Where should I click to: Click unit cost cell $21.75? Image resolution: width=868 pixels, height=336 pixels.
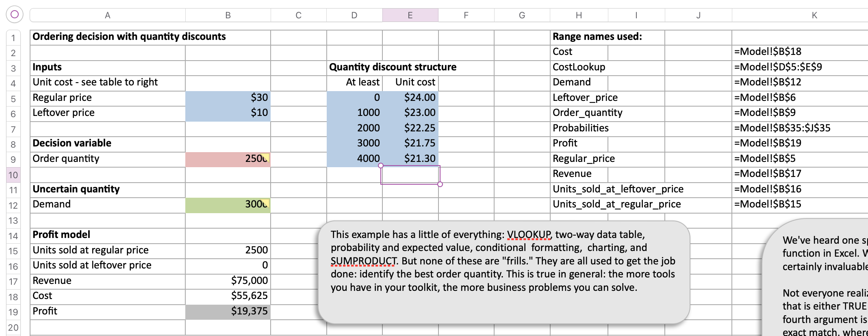pos(410,144)
